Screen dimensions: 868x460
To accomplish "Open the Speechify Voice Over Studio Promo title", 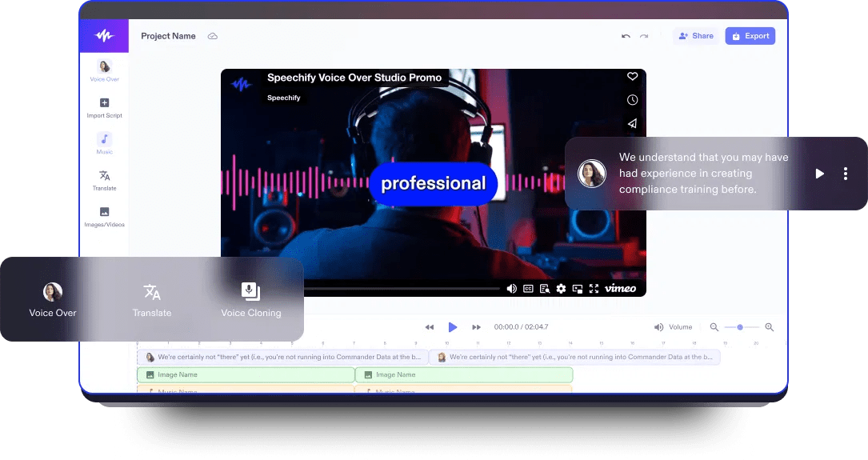I will (354, 78).
